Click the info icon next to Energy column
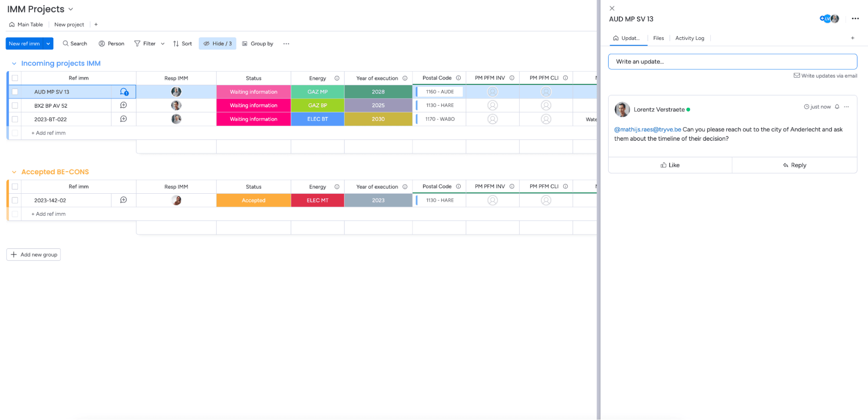The image size is (868, 420). point(337,78)
